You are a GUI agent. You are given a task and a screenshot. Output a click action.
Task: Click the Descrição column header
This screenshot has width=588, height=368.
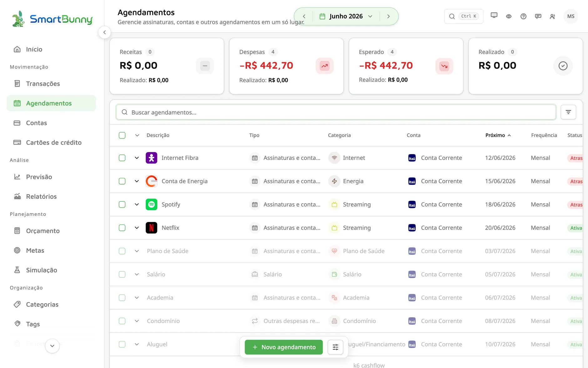click(158, 135)
